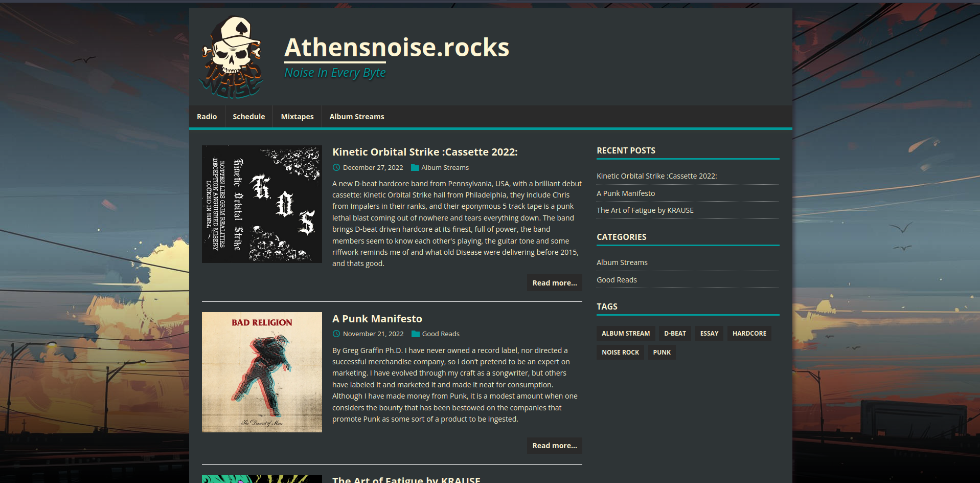The height and width of the screenshot is (483, 980).
Task: Open The Art of Fatigue by KRAUSE title
Action: tap(406, 479)
